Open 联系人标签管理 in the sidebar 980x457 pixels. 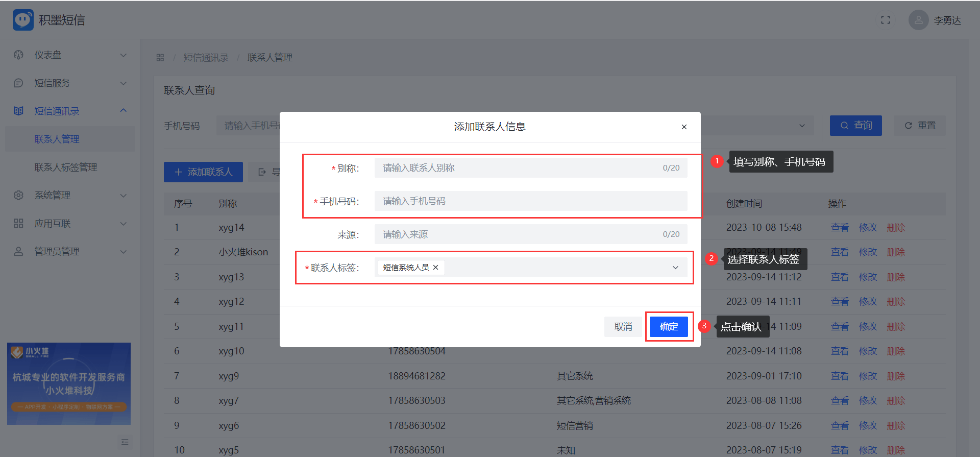point(66,167)
